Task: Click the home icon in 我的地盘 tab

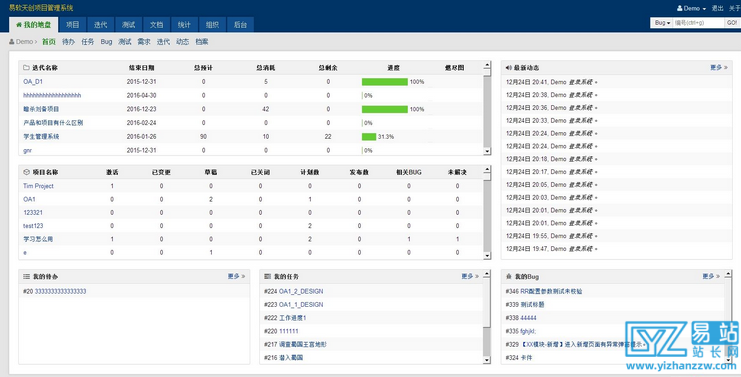Action: tap(19, 25)
